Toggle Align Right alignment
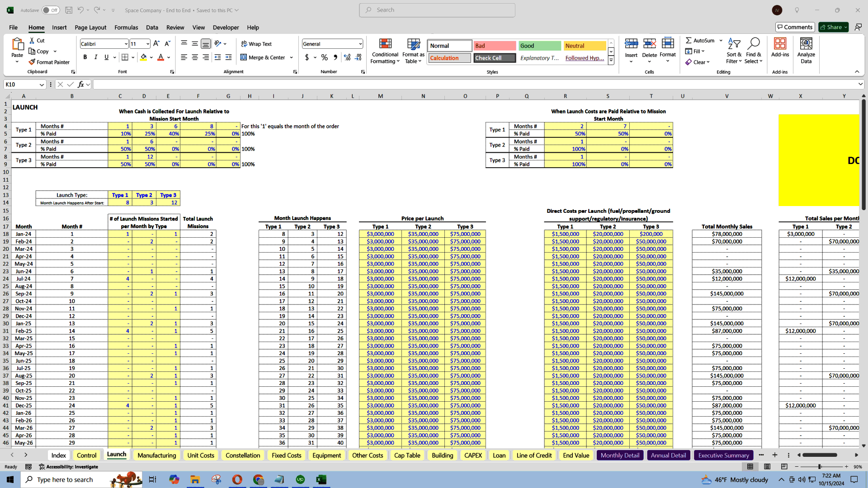The height and width of the screenshot is (488, 868). click(x=206, y=57)
